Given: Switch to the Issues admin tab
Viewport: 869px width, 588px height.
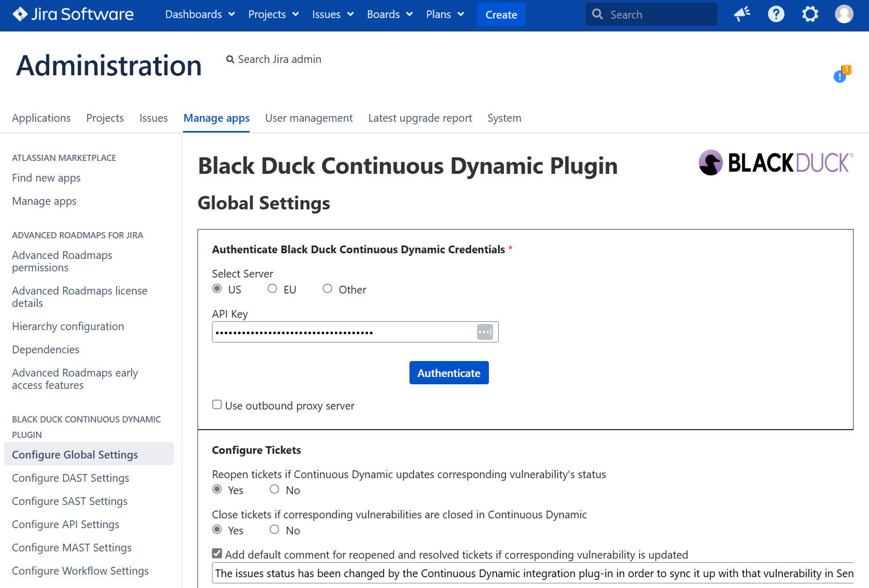Looking at the screenshot, I should [x=154, y=118].
